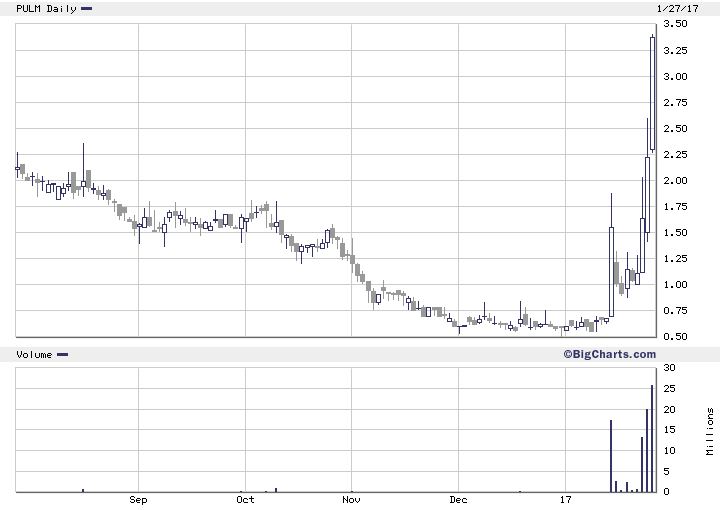720x510 pixels.
Task: Click the Volume panel label
Action: tap(34, 355)
